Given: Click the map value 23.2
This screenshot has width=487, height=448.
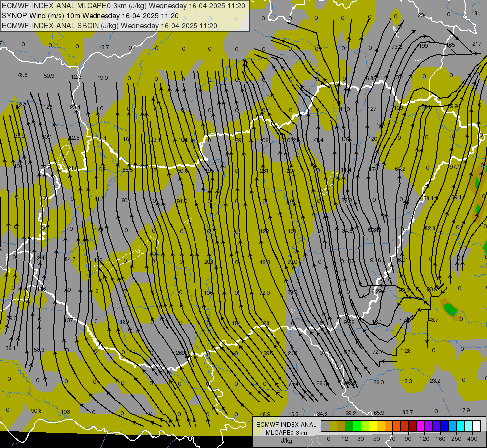Looking at the screenshot, I should [x=435, y=380].
